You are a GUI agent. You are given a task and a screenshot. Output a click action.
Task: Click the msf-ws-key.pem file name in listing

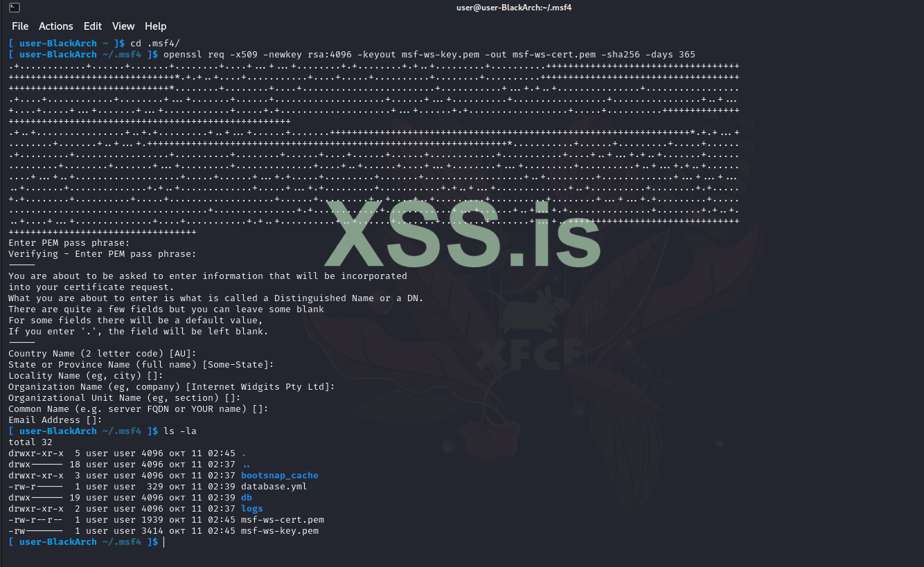point(280,531)
